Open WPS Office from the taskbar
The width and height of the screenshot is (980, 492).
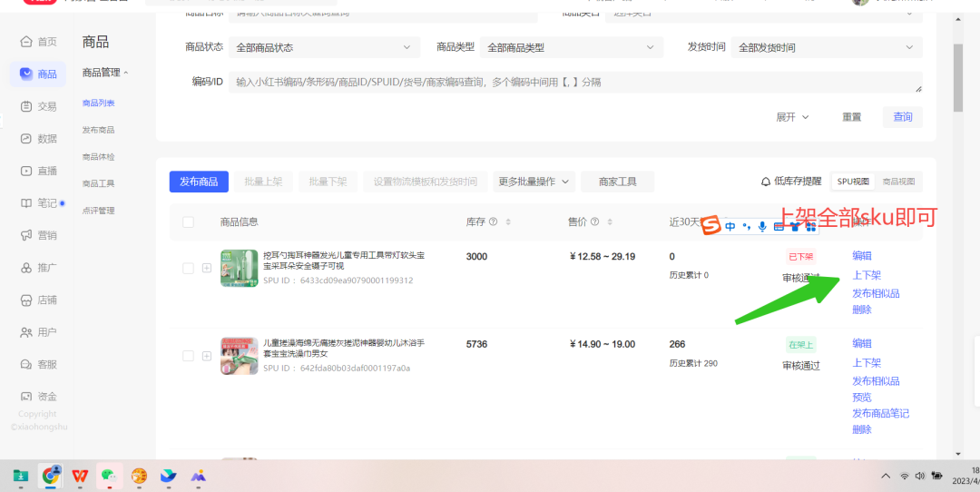click(79, 476)
